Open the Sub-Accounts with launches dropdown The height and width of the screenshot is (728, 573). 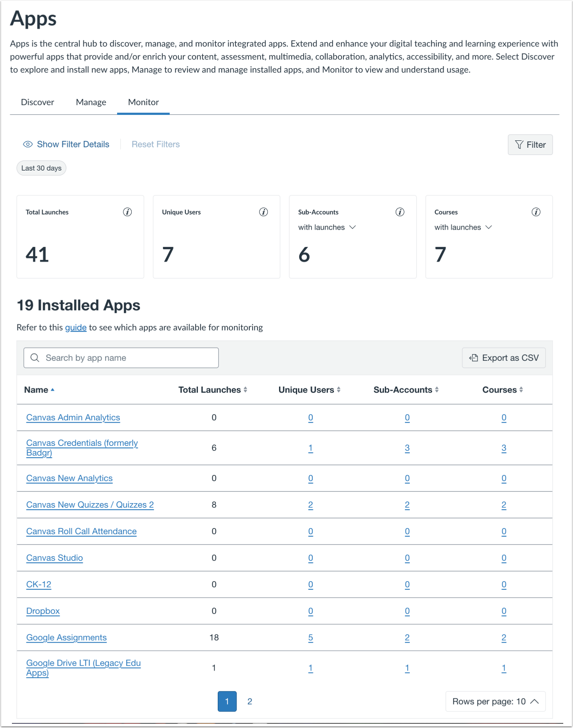click(x=327, y=227)
